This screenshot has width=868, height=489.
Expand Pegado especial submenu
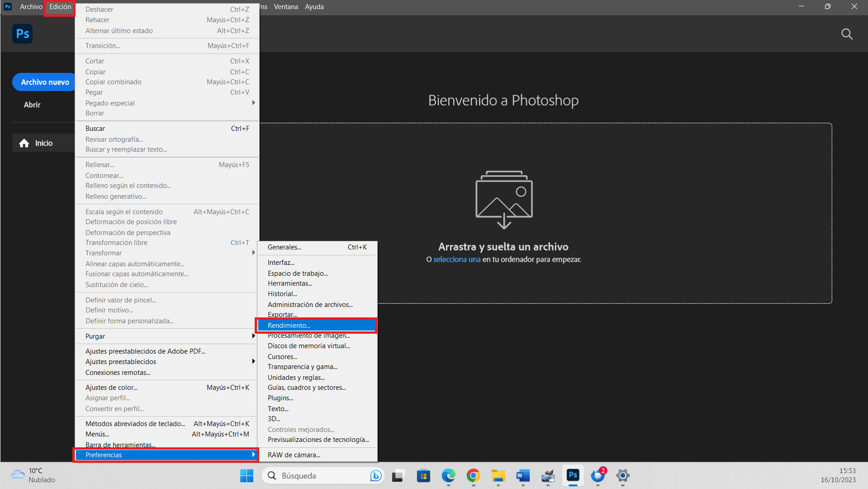pos(167,103)
